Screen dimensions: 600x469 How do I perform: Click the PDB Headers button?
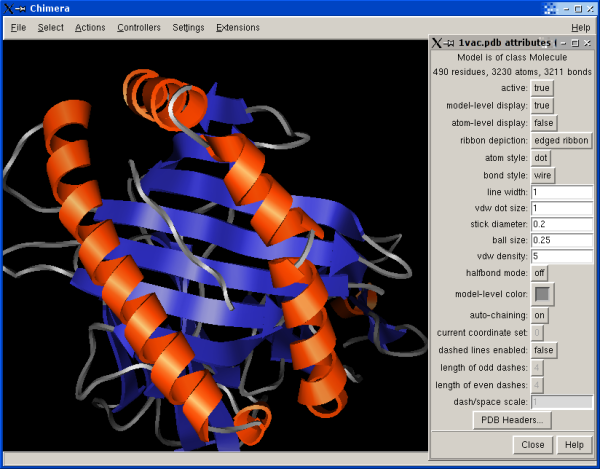[511, 420]
